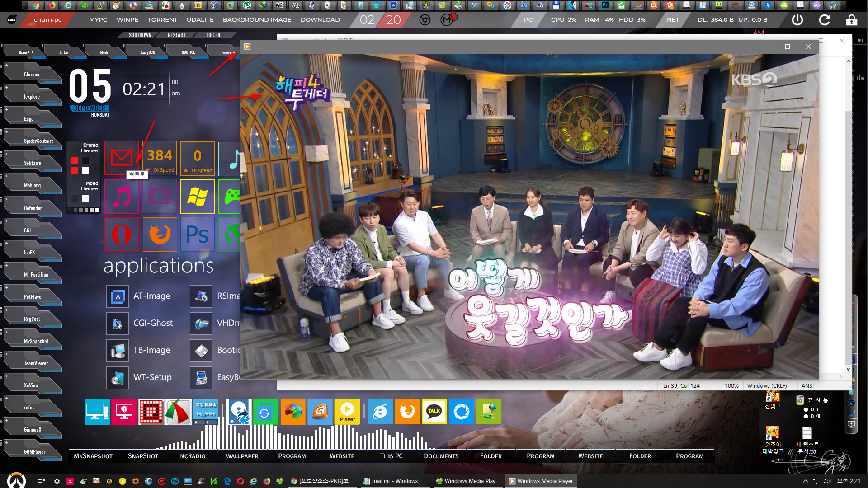Launch Dism++ from the top launcher row
This screenshot has width=868, height=488.
26,52
